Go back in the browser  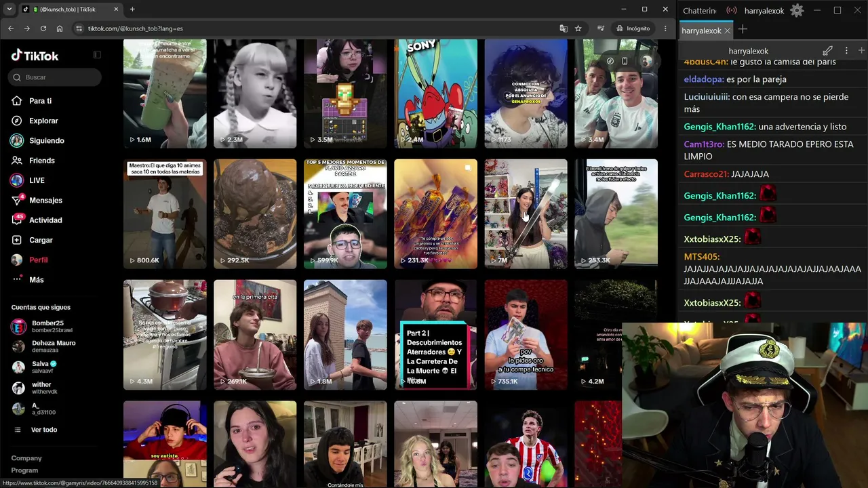pyautogui.click(x=11, y=28)
